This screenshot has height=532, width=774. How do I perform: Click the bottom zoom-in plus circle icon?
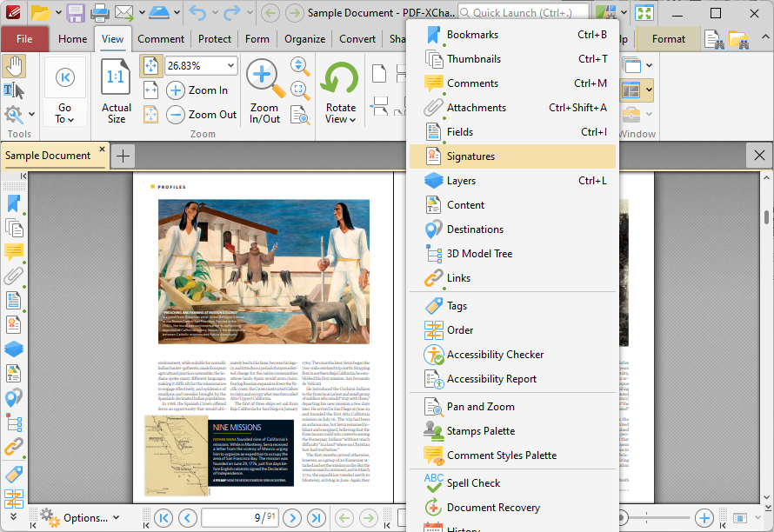pos(704,518)
